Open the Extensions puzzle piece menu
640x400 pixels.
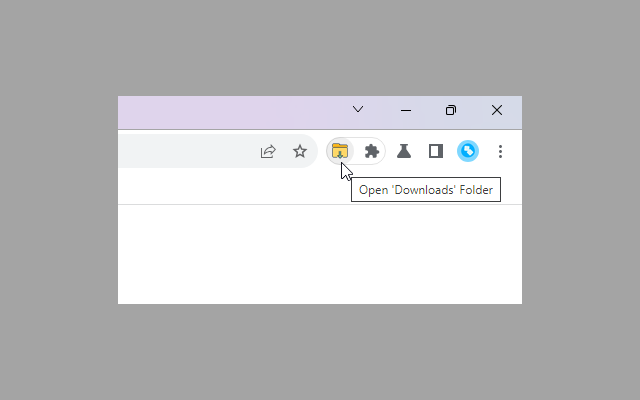click(371, 151)
